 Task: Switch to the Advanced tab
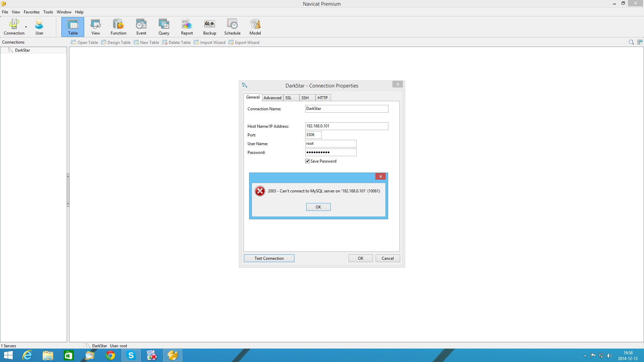pyautogui.click(x=272, y=98)
